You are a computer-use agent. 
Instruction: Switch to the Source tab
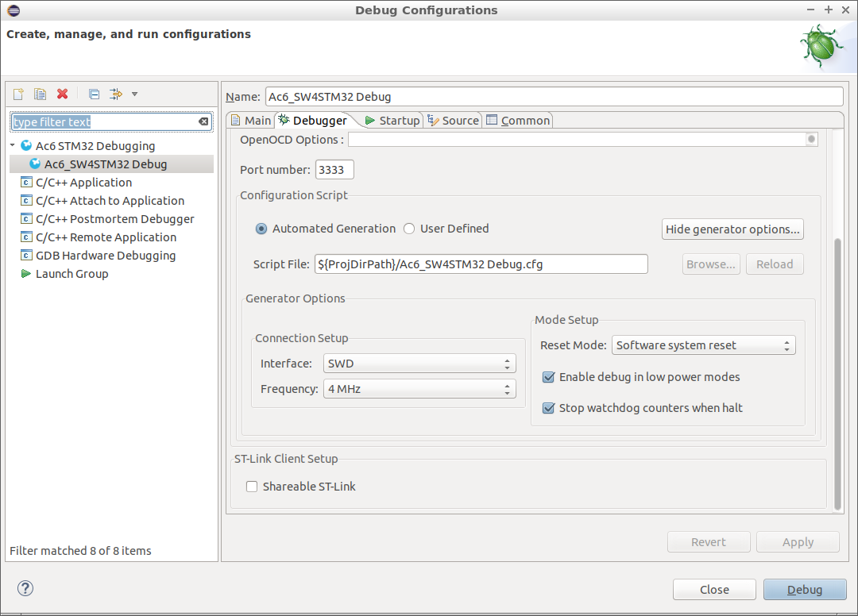coord(453,121)
